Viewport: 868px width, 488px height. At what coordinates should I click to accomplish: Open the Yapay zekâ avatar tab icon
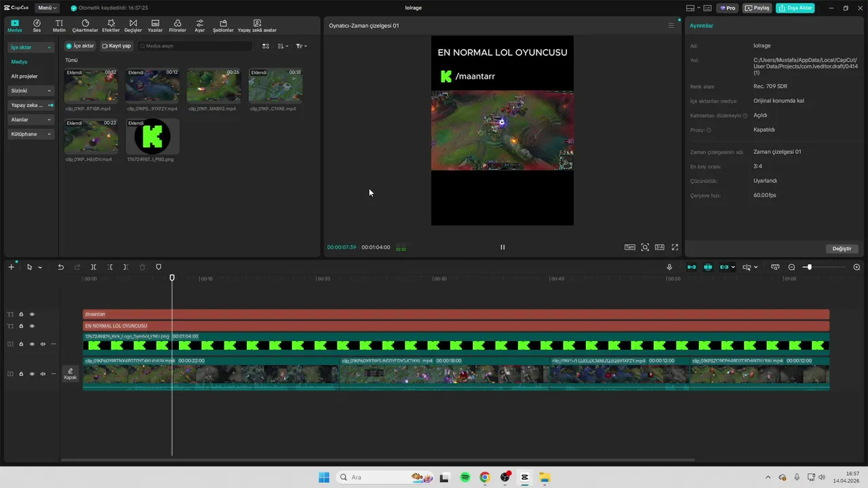coord(257,23)
